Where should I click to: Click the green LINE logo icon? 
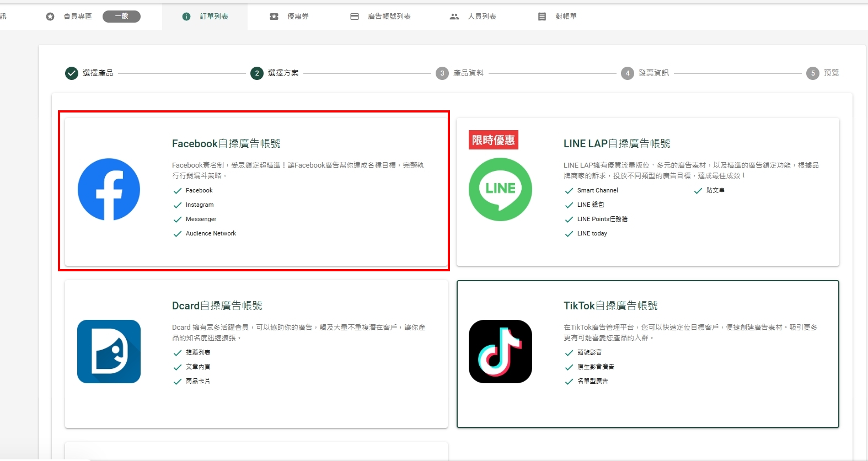[500, 189]
